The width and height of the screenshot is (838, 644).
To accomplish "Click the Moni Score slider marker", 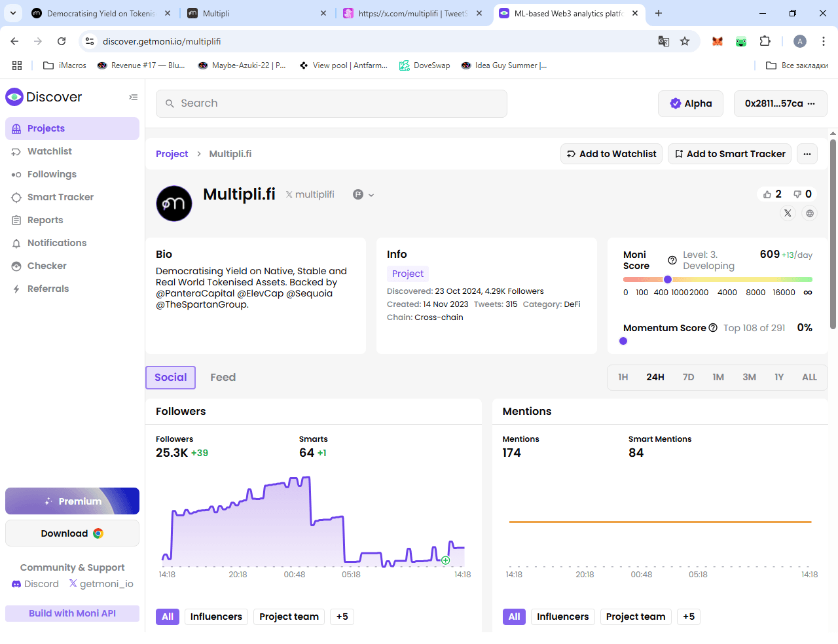I will (x=668, y=279).
